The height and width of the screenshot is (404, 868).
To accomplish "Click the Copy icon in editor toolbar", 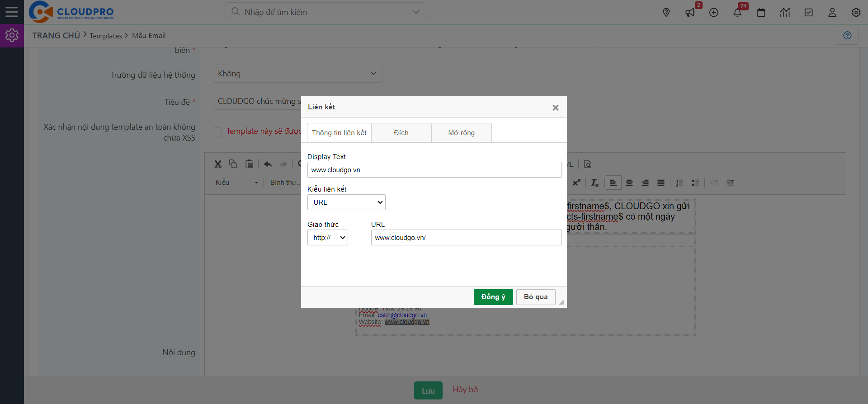I will coord(233,164).
